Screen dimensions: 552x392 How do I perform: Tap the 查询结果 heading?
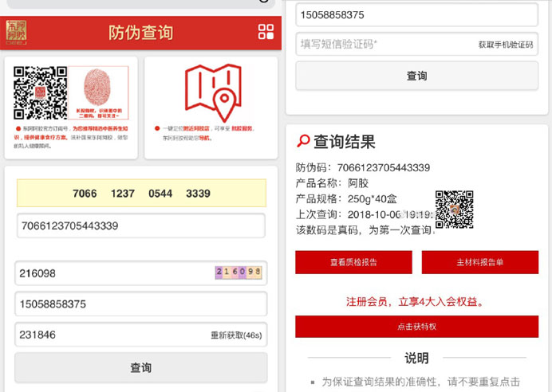[x=345, y=142]
